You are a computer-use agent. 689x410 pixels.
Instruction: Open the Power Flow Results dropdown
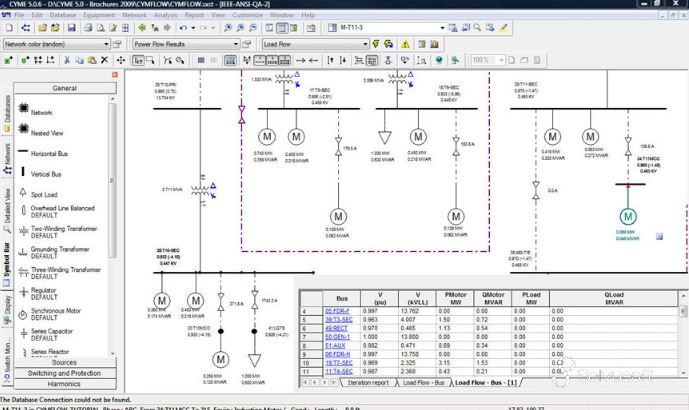(186, 44)
